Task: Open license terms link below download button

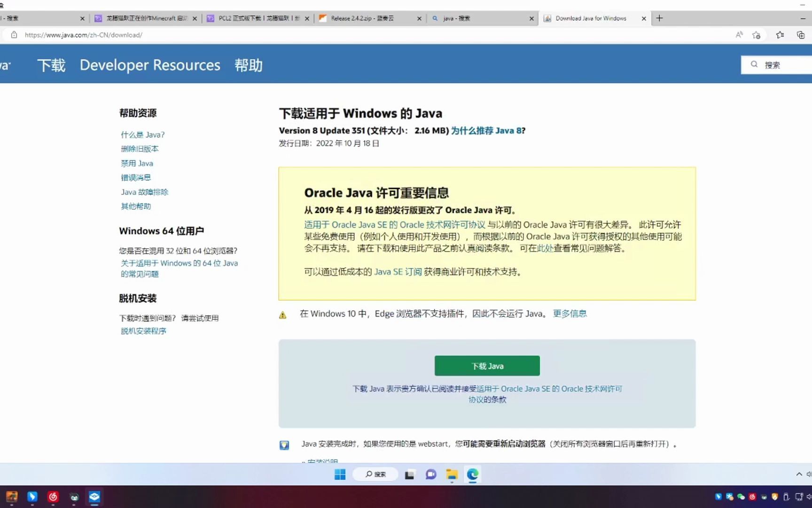Action: (x=545, y=394)
